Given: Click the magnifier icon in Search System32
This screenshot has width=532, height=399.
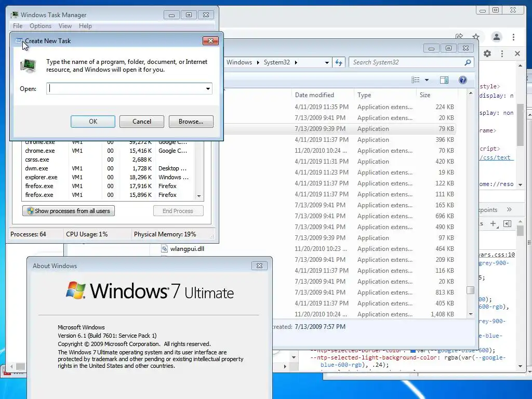Looking at the screenshot, I should click(468, 62).
